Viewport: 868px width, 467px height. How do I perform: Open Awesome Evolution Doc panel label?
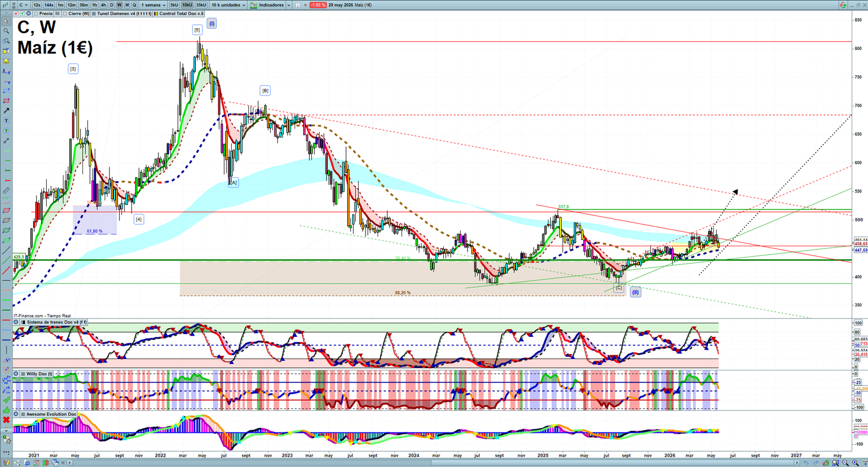[52, 414]
